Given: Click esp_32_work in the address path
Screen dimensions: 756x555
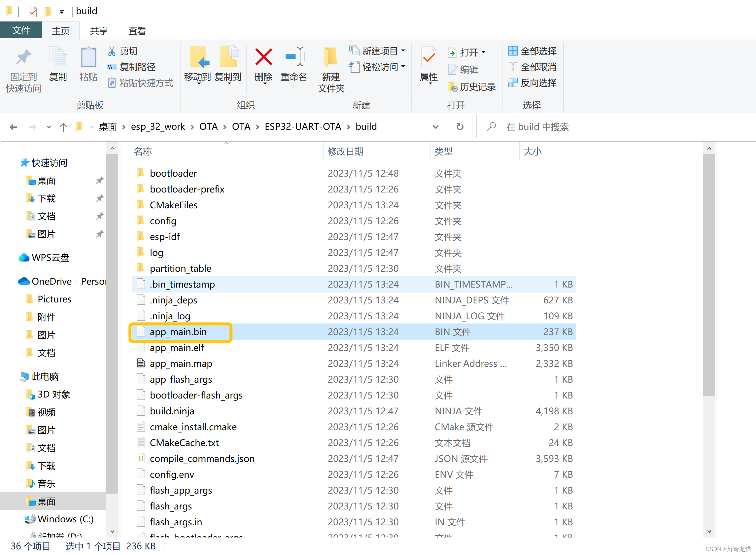Looking at the screenshot, I should 158,127.
